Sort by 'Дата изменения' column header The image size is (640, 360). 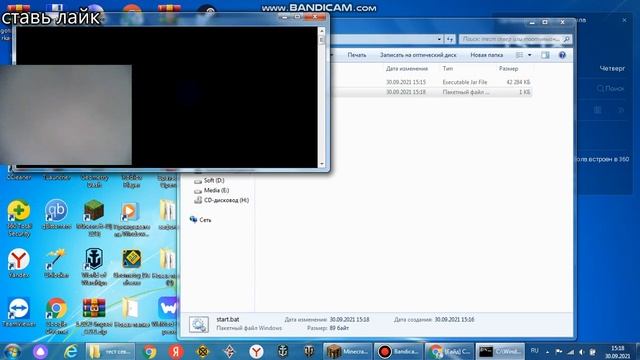[x=407, y=69]
